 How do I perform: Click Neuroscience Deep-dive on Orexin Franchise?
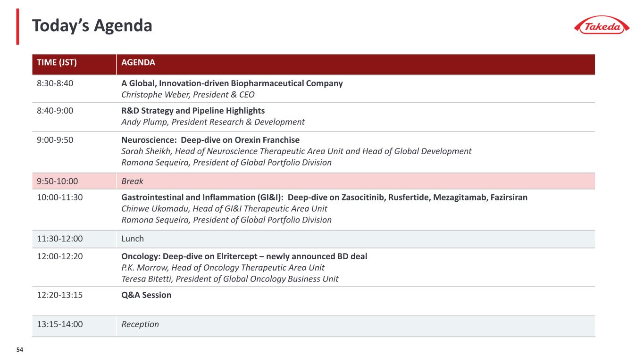click(210, 140)
